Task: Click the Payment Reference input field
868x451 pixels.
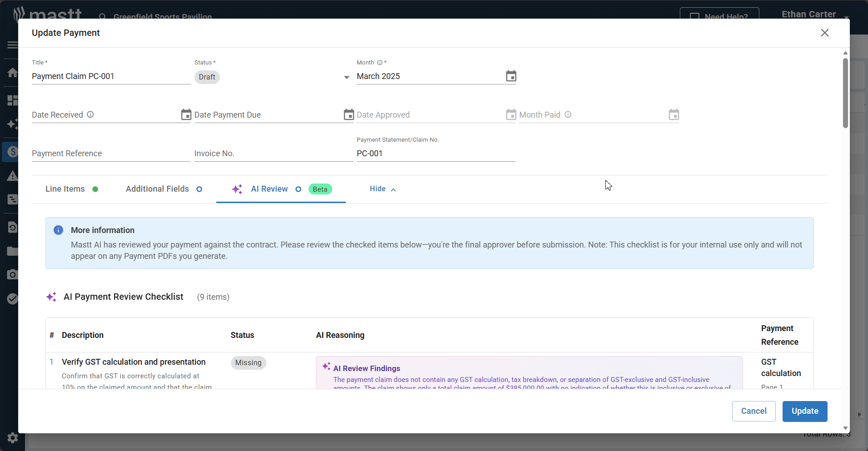Action: coord(111,154)
